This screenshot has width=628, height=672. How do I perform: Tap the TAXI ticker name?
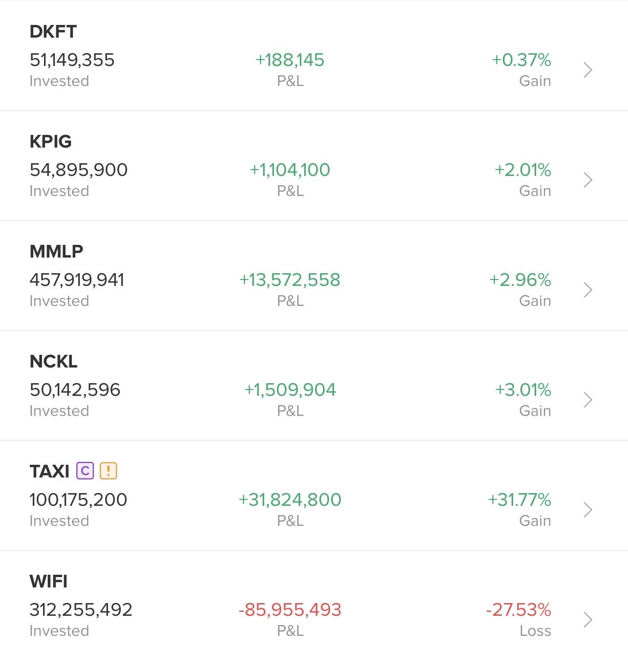tap(49, 472)
